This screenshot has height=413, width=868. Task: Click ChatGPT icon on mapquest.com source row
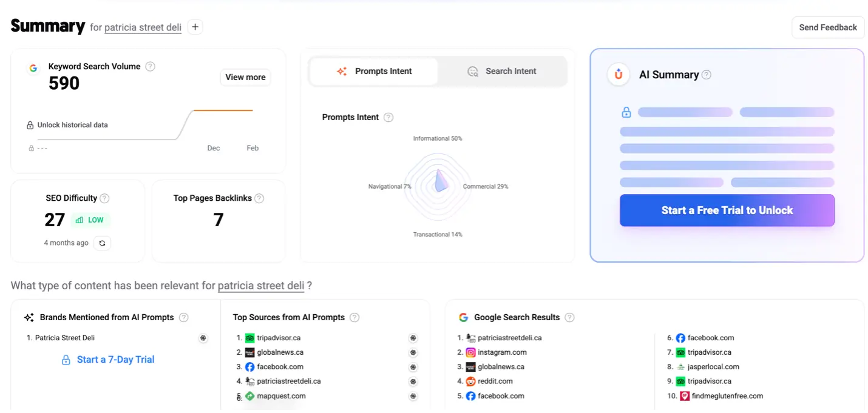coord(413,396)
